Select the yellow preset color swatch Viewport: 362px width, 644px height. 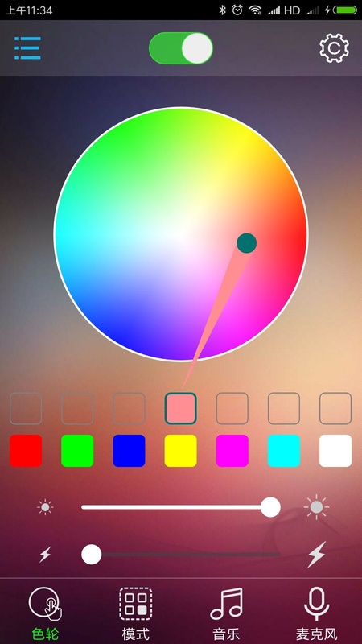click(180, 451)
